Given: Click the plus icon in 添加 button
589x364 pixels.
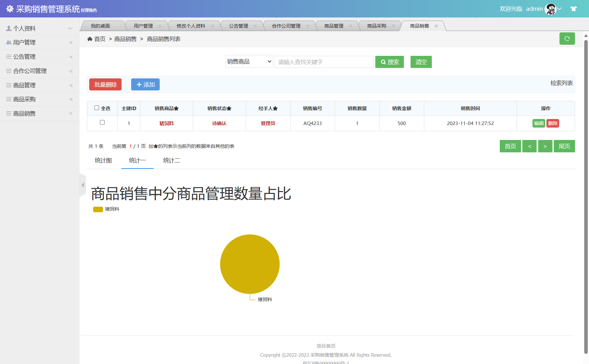Looking at the screenshot, I should pos(139,84).
